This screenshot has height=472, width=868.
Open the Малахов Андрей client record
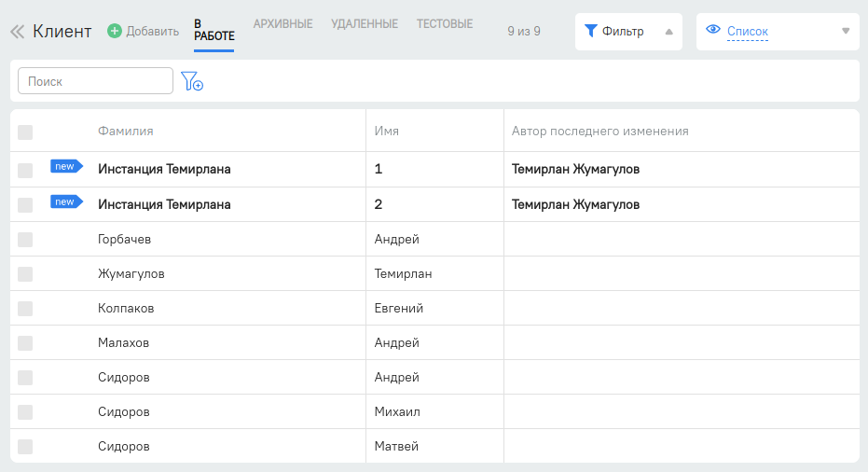pos(123,343)
